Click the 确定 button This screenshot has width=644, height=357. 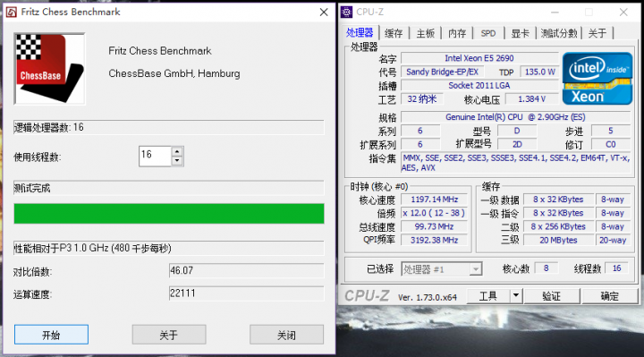610,296
